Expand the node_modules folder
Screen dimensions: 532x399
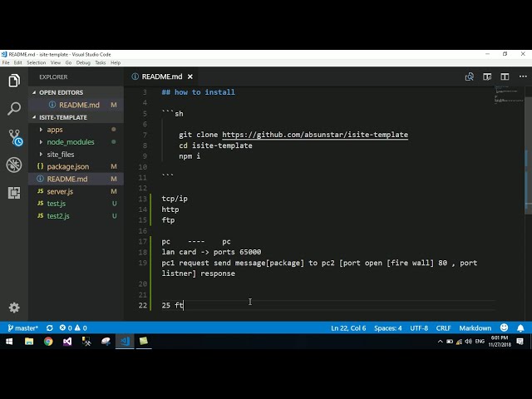pyautogui.click(x=76, y=142)
